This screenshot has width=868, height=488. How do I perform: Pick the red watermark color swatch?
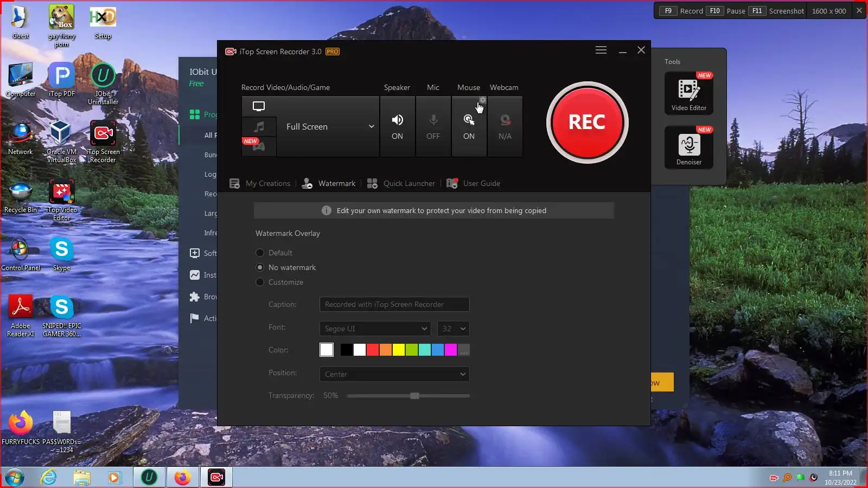[372, 350]
